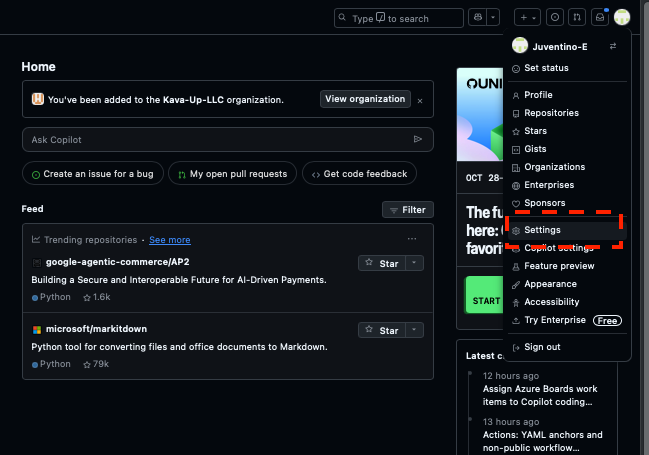Dismiss the Kava-Up-LLC organization notice

[420, 100]
